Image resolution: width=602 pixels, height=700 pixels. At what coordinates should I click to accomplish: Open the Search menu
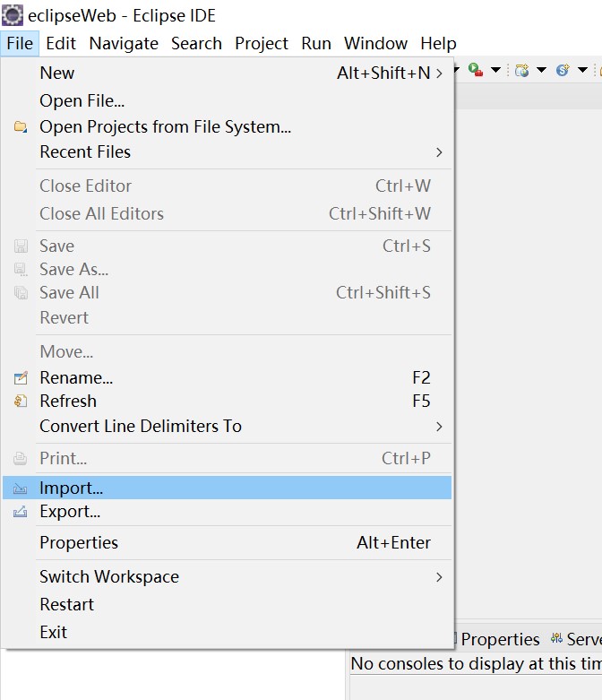pyautogui.click(x=196, y=43)
